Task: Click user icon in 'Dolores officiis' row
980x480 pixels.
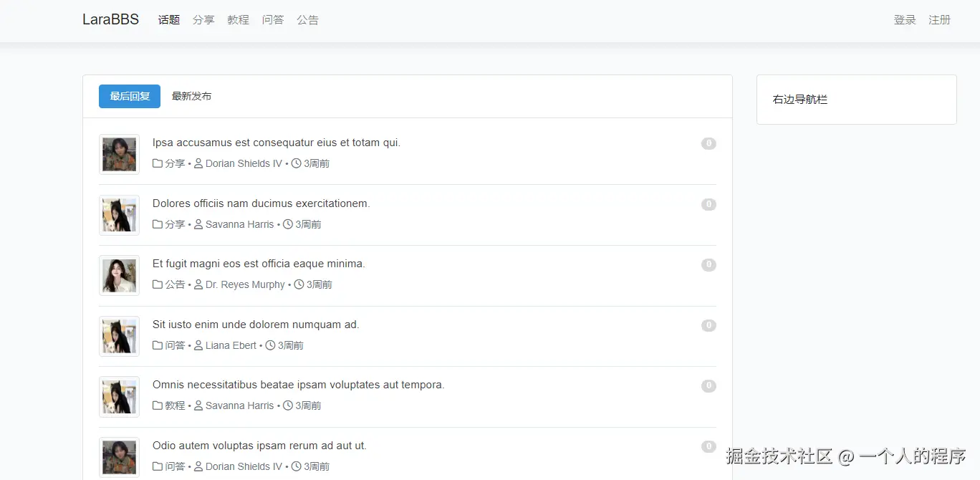Action: pyautogui.click(x=198, y=224)
